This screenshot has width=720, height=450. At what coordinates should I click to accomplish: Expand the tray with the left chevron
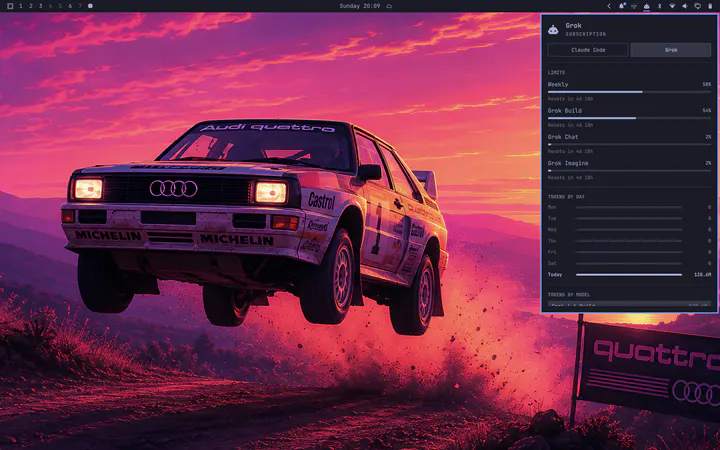point(609,6)
